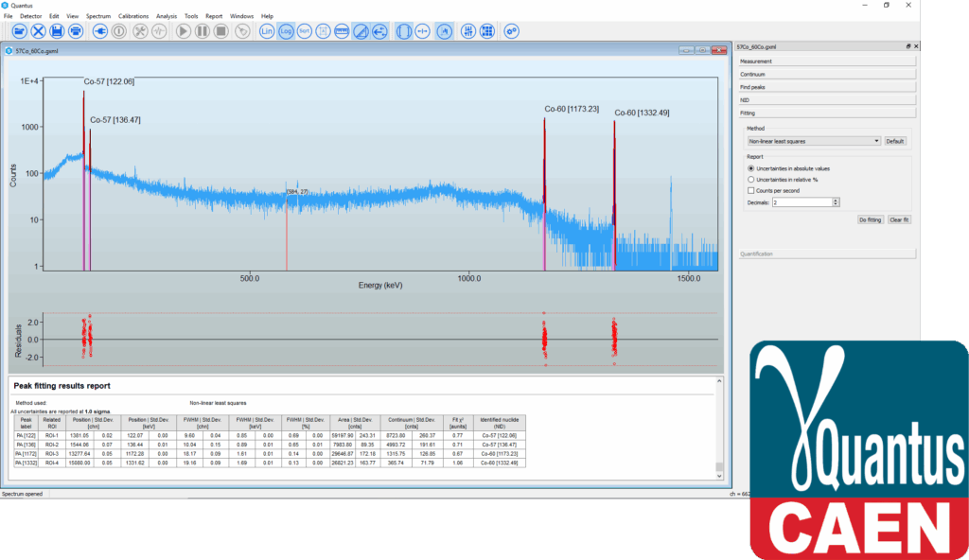This screenshot has height=560, width=969.
Task: Open settings with the gears icon
Action: click(x=511, y=31)
